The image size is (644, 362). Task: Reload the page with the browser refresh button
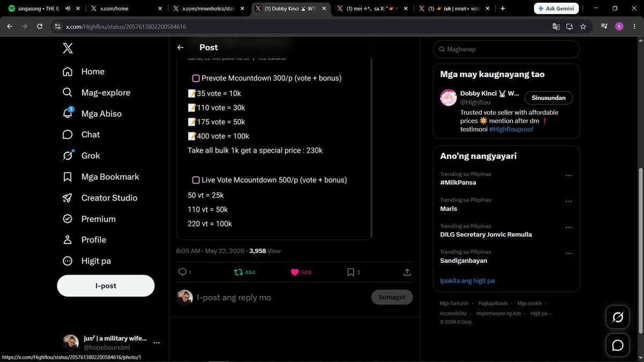click(40, 26)
